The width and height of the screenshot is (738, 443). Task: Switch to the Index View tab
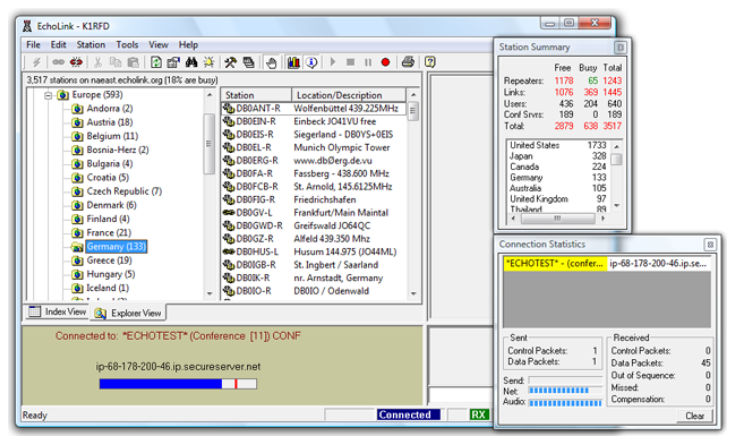(x=57, y=312)
